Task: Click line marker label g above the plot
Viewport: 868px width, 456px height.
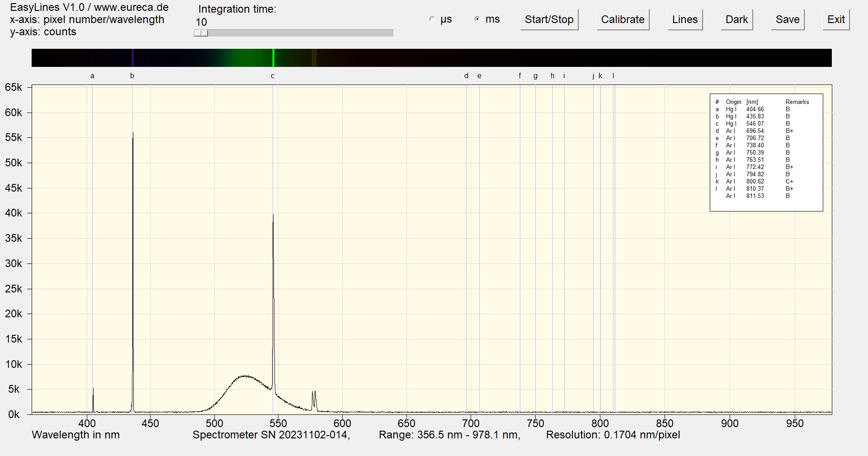Action: [535, 76]
